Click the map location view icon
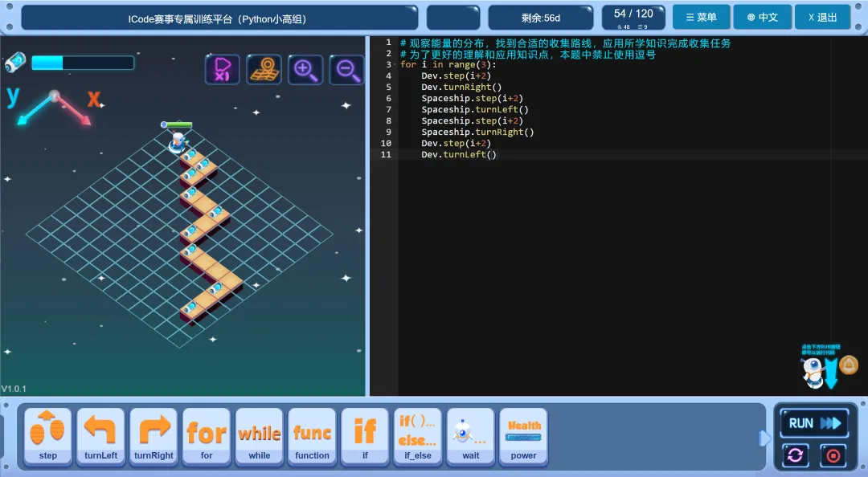 (x=264, y=70)
